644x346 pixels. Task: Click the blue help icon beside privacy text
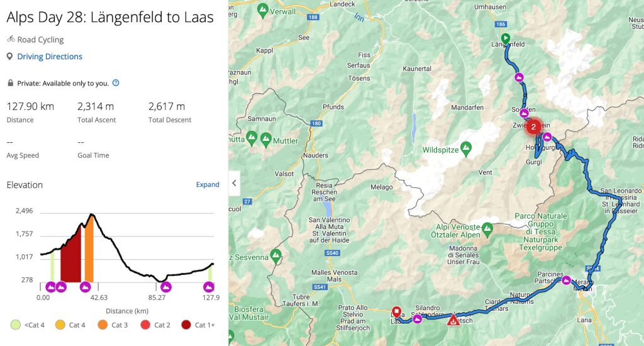[x=116, y=82]
